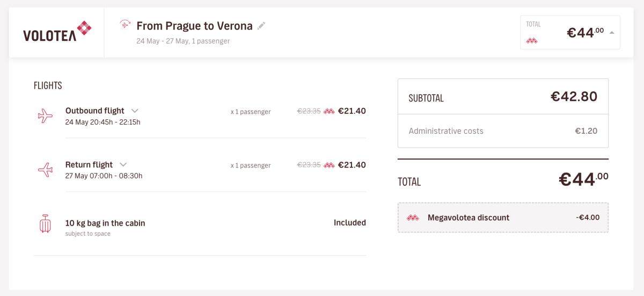Expand the Outbound flight details chevron
644x296 pixels.
pyautogui.click(x=135, y=111)
